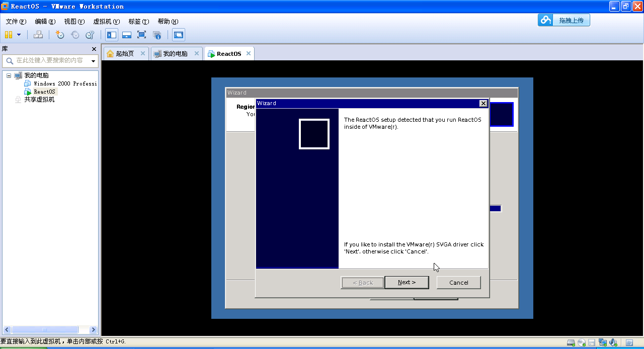Click the Unity mode toolbar icon
Screen dimensions: 644x349
point(157,35)
